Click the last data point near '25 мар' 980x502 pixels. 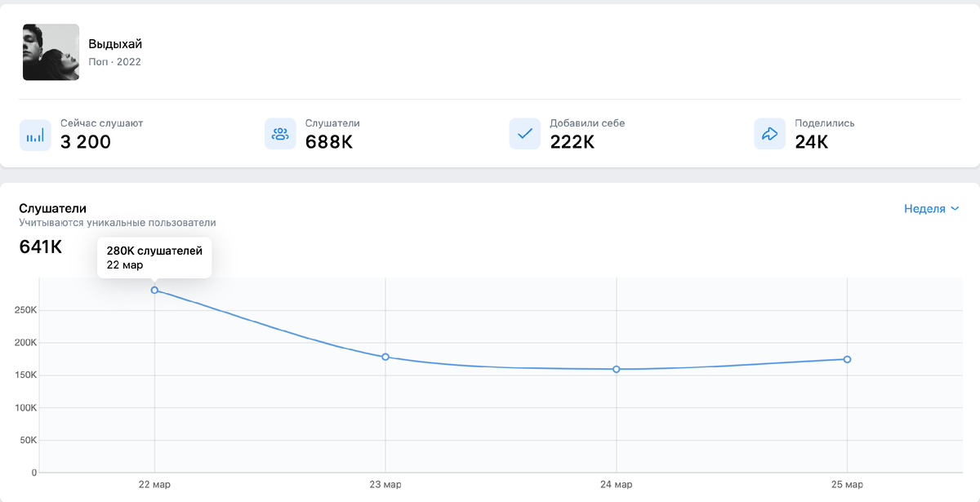848,358
